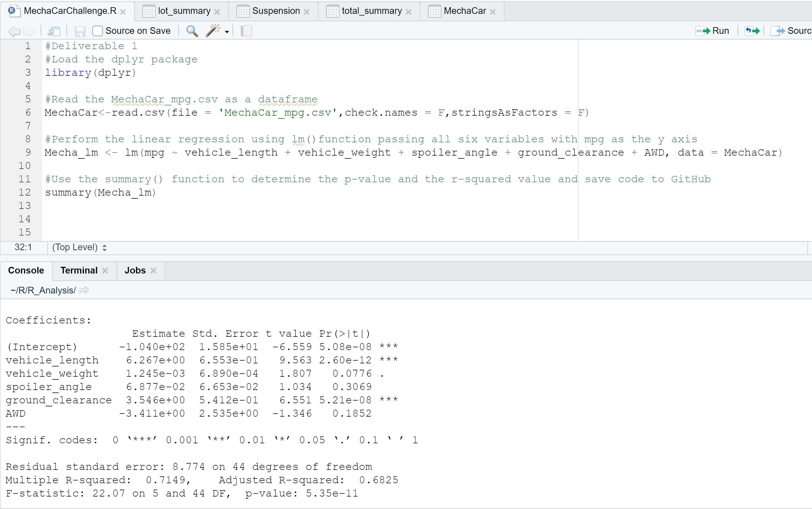Click the vehicle_weight coefficient row
The image size is (812, 509).
195,373
